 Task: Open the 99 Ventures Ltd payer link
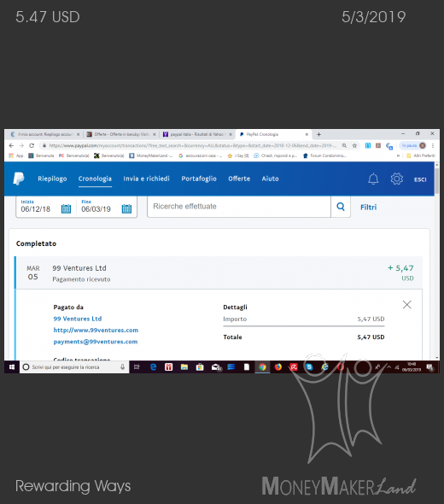78,319
